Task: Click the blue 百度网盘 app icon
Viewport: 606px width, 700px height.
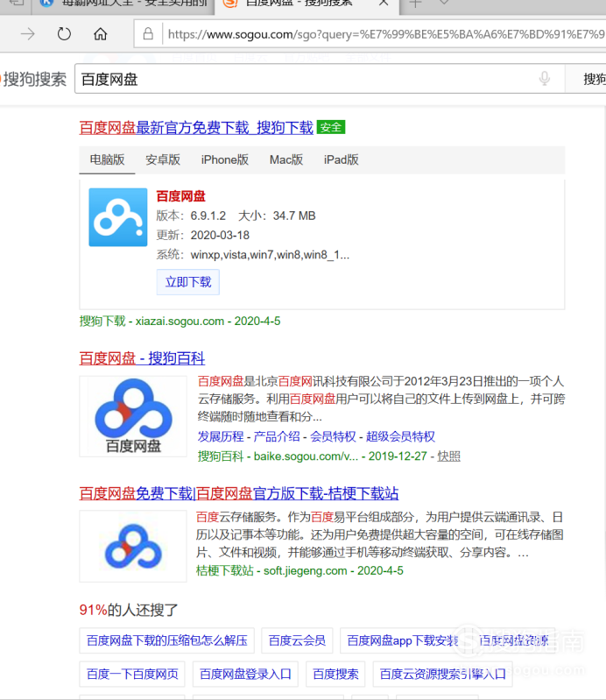Action: pos(118,217)
